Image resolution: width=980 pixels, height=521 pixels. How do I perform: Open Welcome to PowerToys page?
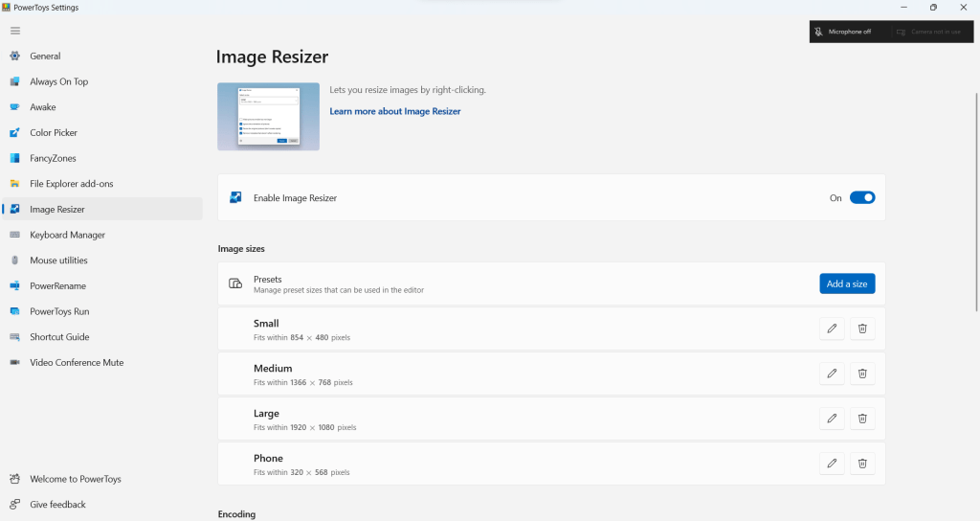102,479
